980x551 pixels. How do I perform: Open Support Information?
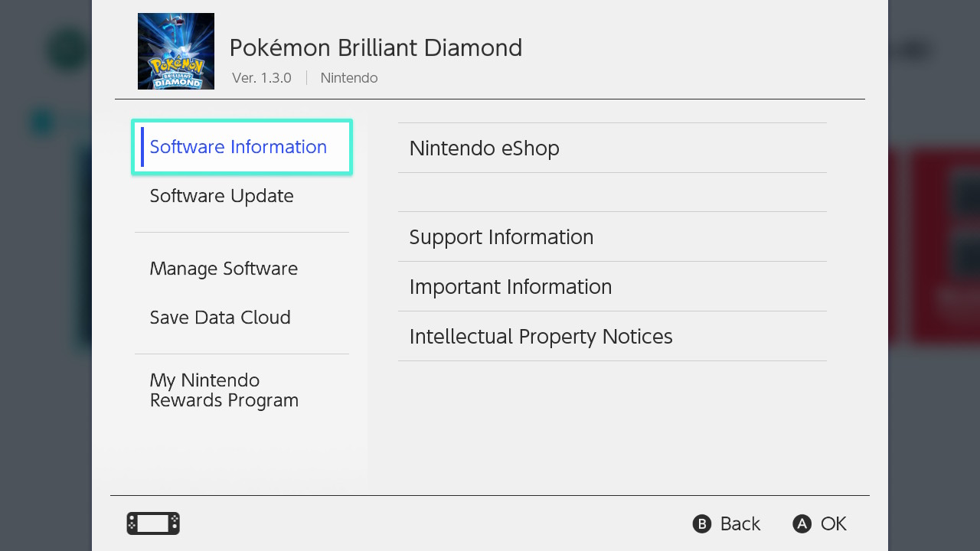click(612, 236)
